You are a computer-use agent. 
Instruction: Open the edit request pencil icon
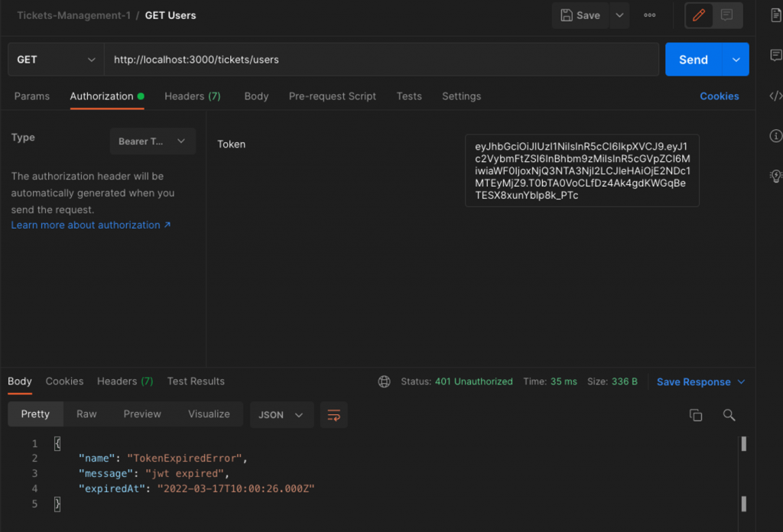tap(698, 15)
